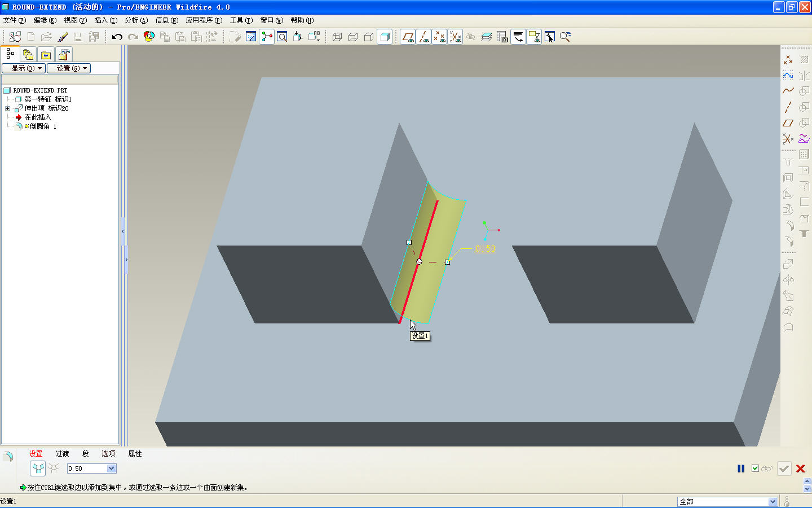
Task: Open the Connections tab with hammer icon
Action: [64, 54]
